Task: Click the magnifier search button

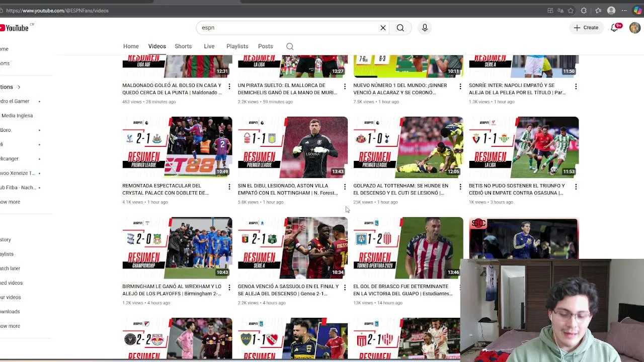Action: click(x=400, y=28)
